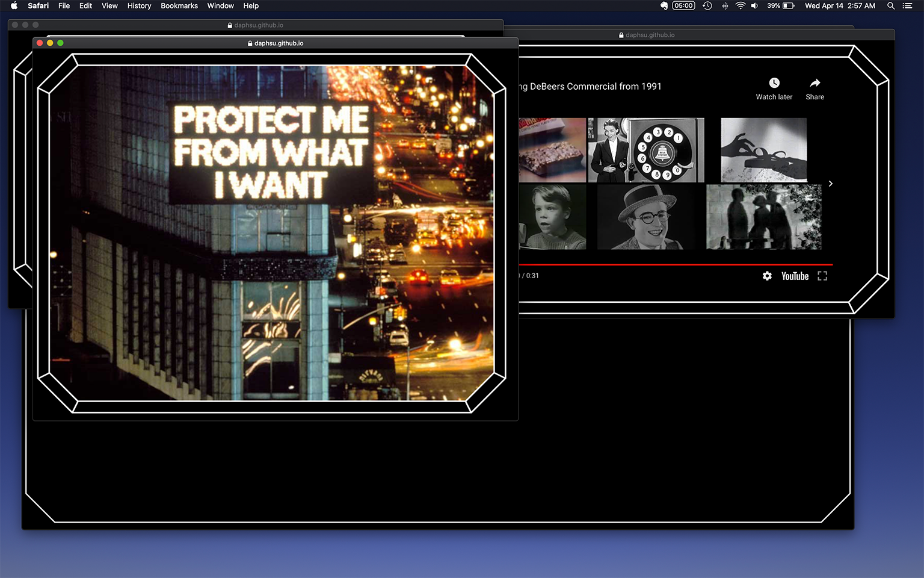Open the History menu
The height and width of the screenshot is (578, 924).
pos(139,5)
